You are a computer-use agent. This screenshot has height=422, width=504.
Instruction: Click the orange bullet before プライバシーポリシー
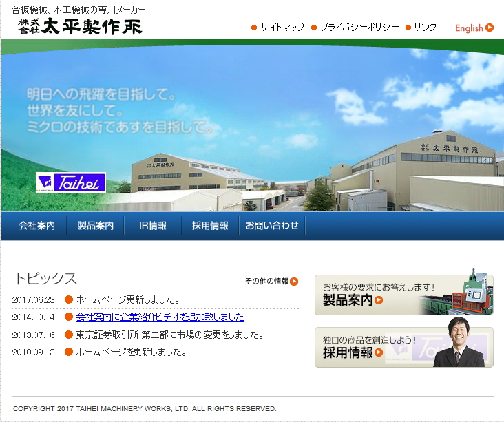[314, 28]
